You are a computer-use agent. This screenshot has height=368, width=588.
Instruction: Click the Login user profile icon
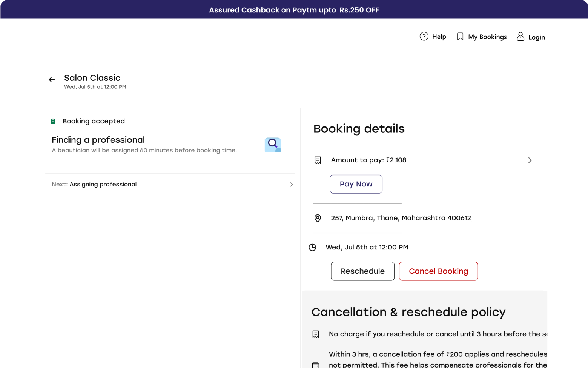point(520,37)
